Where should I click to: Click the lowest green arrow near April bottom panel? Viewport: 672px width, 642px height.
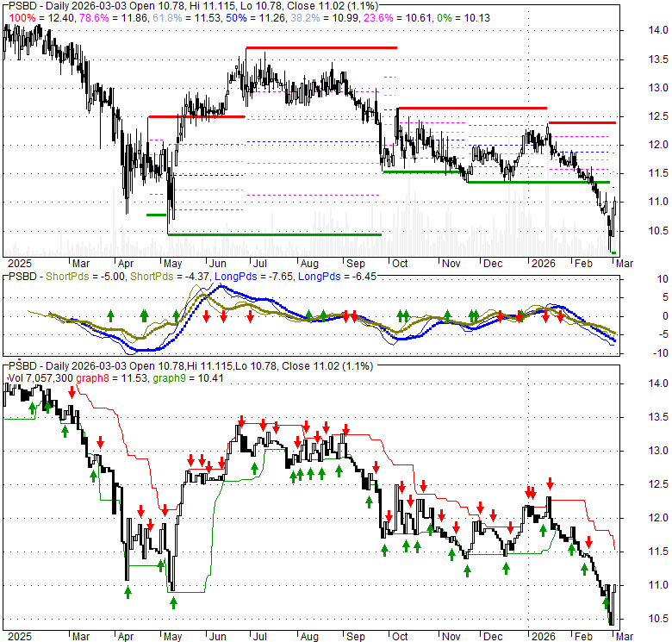(128, 592)
